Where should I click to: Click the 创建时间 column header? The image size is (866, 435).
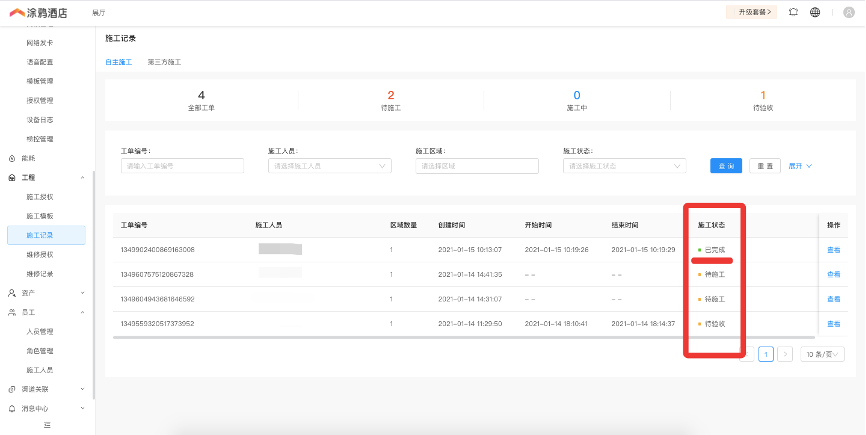(452, 225)
